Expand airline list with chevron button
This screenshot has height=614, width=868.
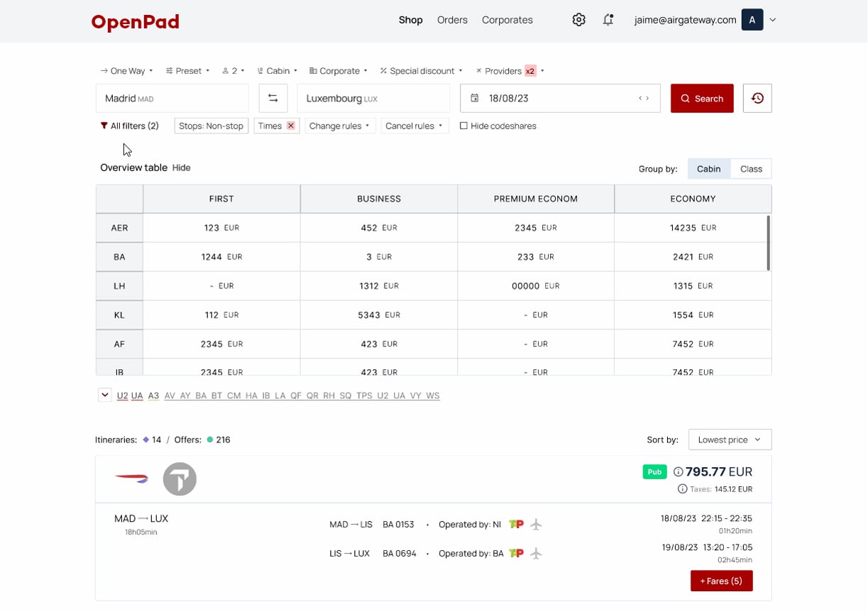105,395
